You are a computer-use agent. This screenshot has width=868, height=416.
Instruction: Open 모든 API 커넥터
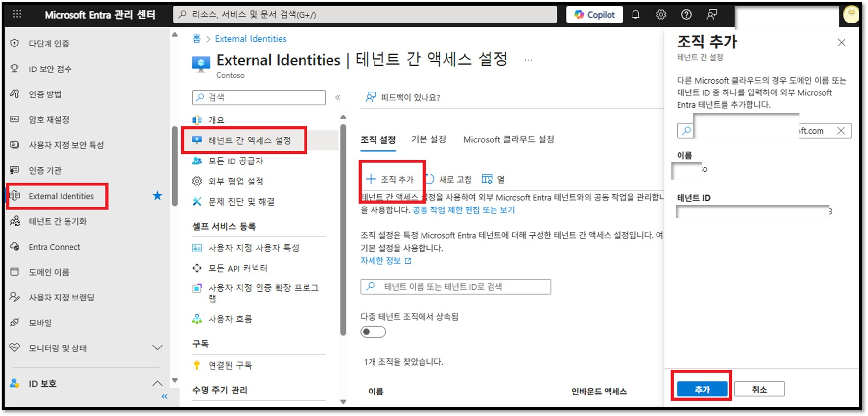pos(238,268)
